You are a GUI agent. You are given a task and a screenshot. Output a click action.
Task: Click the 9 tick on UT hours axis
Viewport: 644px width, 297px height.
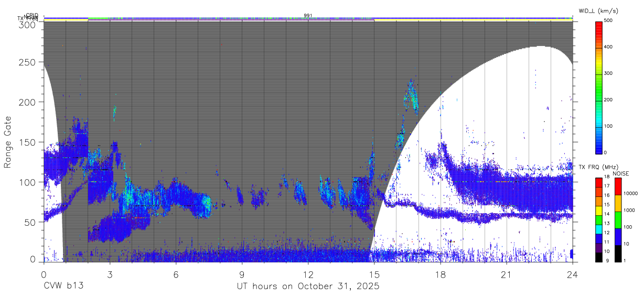tap(242, 274)
